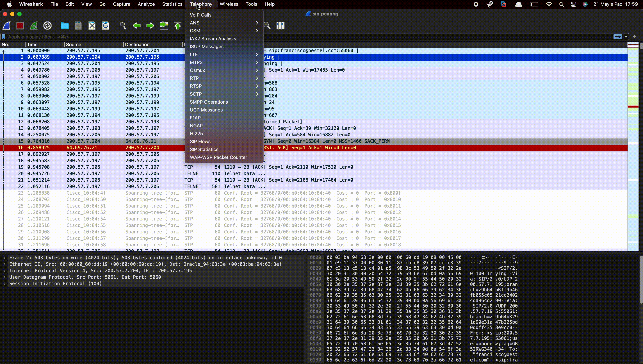Select packet 16 highlighted in red

point(314,148)
